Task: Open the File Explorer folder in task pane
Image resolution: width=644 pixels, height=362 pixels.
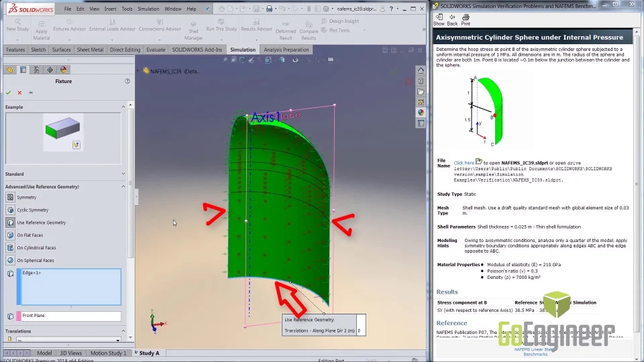Action: tap(421, 92)
